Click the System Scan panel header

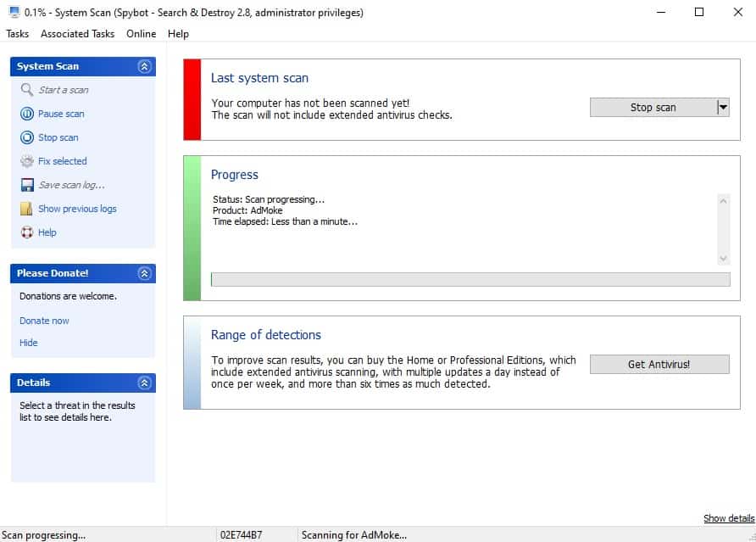(x=83, y=67)
